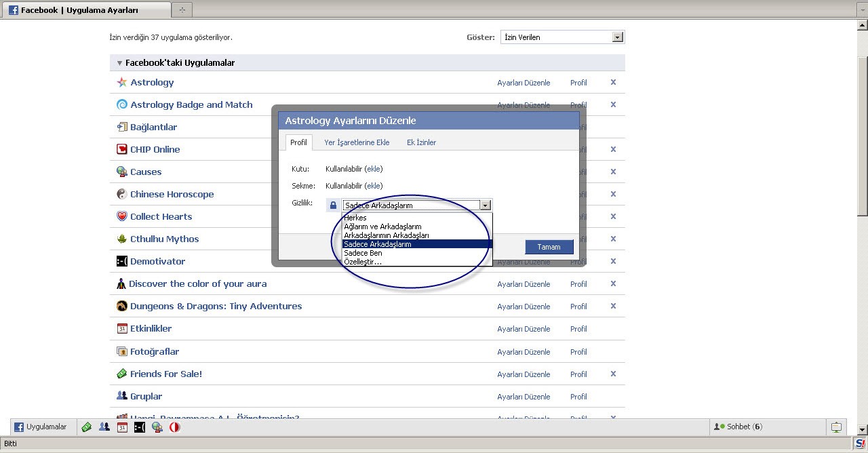The height and width of the screenshot is (453, 868).
Task: Remove Dungeons & Dragons with its X
Action: (613, 306)
